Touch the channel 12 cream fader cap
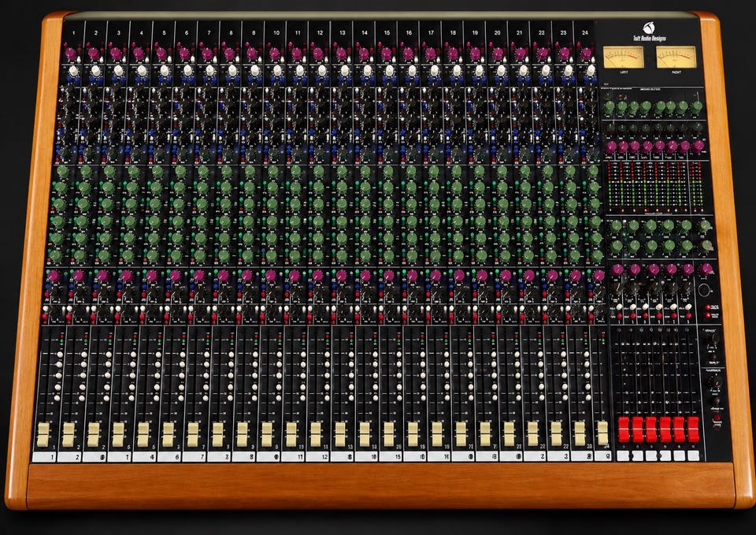Viewport: 756px width, 535px height. [316, 434]
